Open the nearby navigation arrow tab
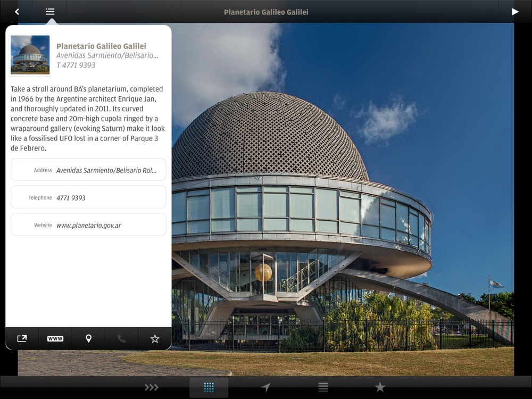532x399 pixels. [265, 387]
